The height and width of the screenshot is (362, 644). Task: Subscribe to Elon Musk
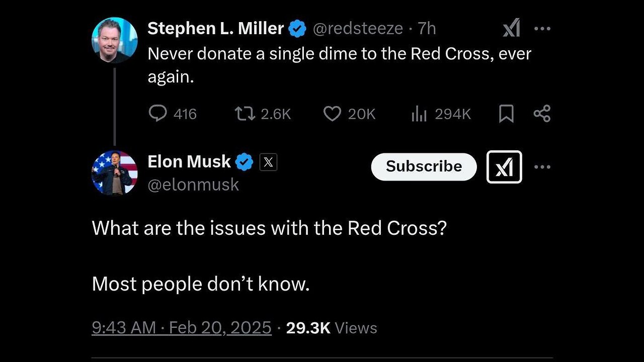[x=424, y=167]
